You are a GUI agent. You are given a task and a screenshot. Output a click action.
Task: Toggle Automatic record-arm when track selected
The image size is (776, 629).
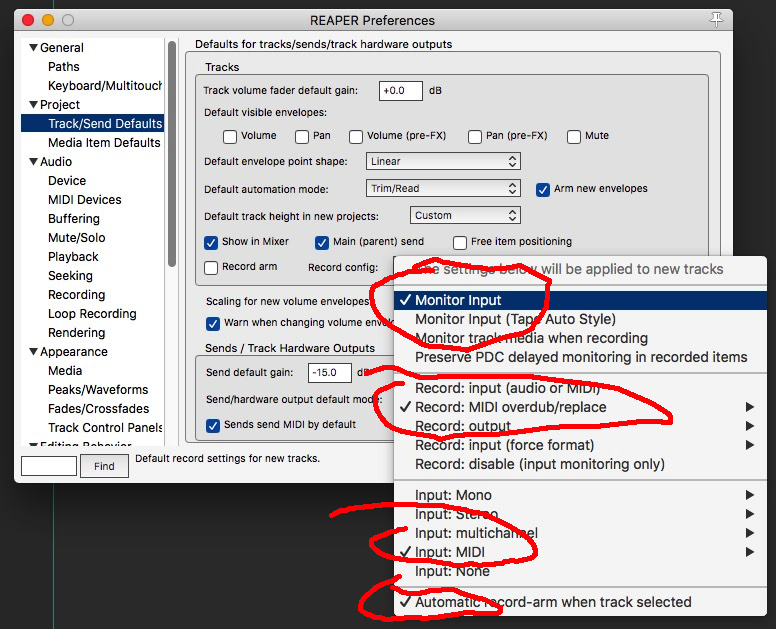[580, 602]
